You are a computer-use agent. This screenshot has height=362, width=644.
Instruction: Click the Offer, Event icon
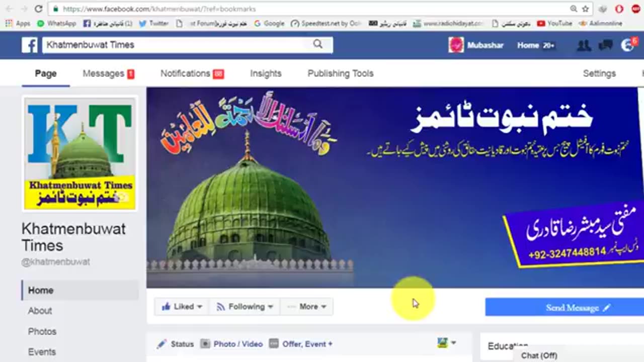tap(274, 344)
